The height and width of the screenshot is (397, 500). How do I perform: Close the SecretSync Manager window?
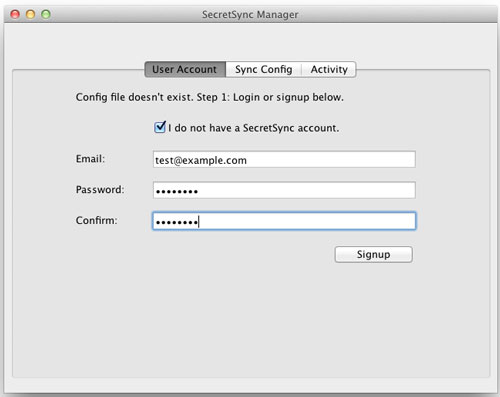pyautogui.click(x=15, y=14)
